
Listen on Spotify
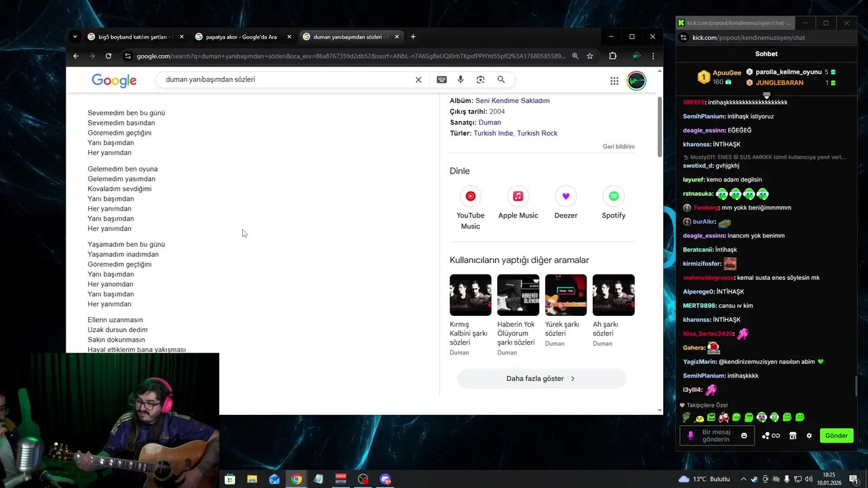[614, 203]
